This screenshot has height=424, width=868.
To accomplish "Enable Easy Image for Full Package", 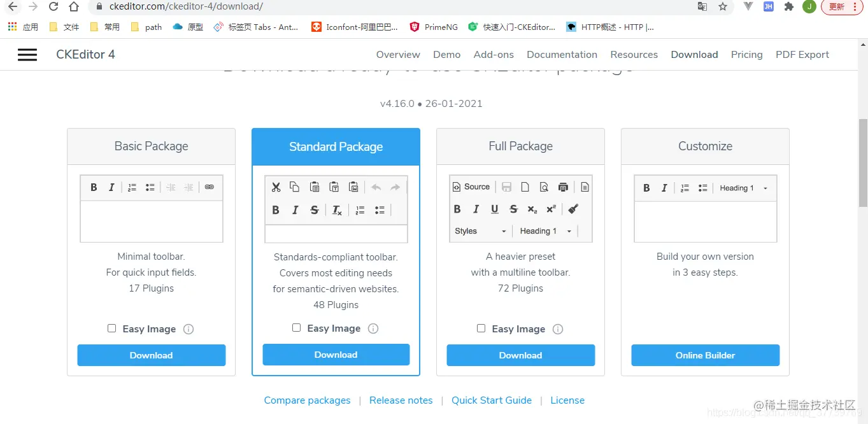I will [x=481, y=329].
